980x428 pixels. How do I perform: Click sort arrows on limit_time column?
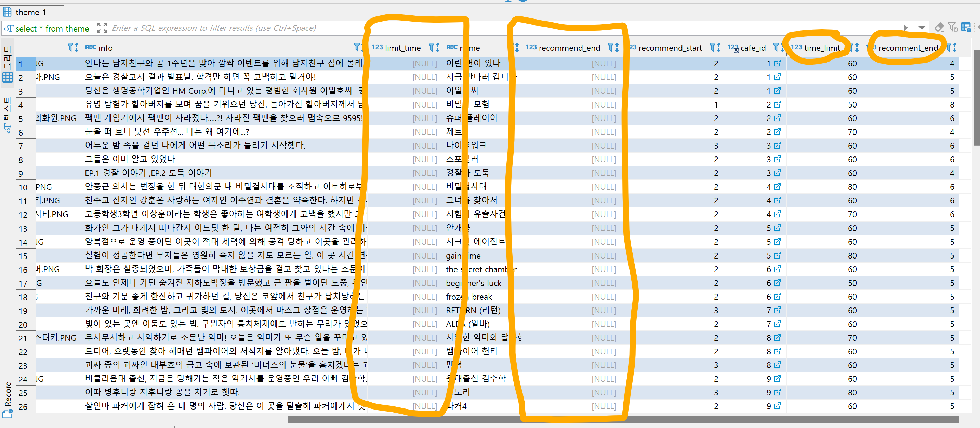tap(437, 47)
